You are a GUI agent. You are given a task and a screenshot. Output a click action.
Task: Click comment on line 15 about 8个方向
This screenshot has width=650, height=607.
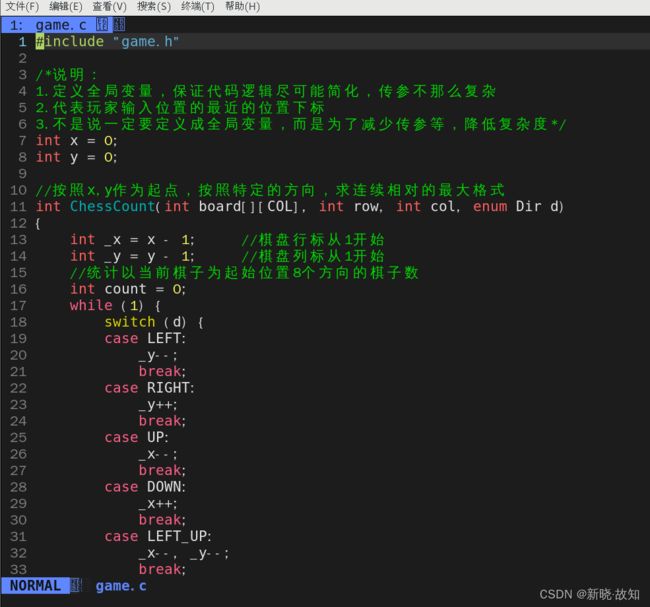244,273
